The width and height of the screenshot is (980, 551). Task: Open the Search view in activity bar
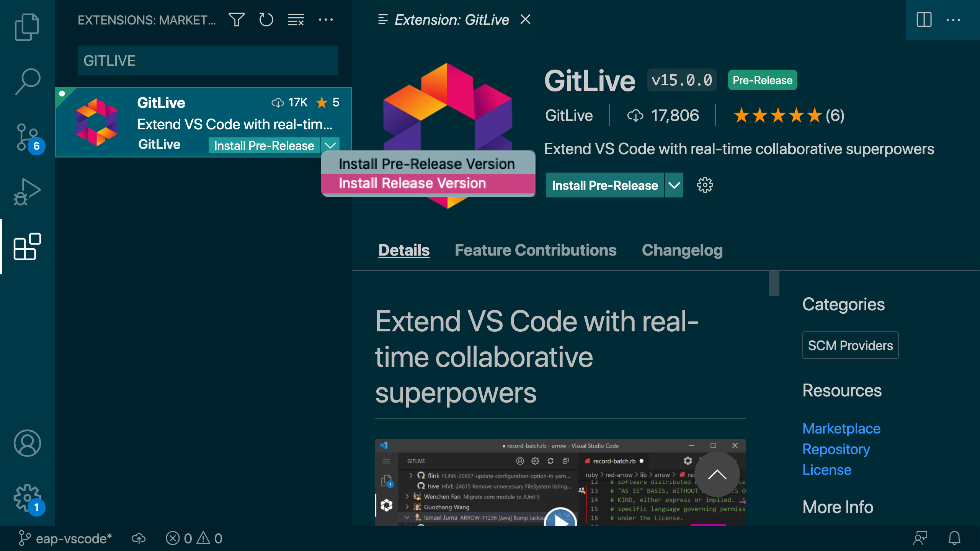pos(28,82)
